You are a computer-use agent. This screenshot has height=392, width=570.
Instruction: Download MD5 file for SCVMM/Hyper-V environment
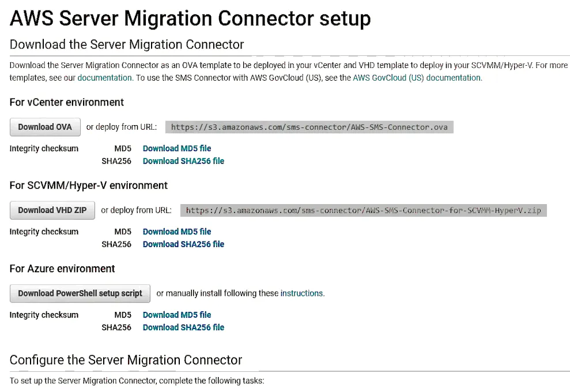click(177, 232)
